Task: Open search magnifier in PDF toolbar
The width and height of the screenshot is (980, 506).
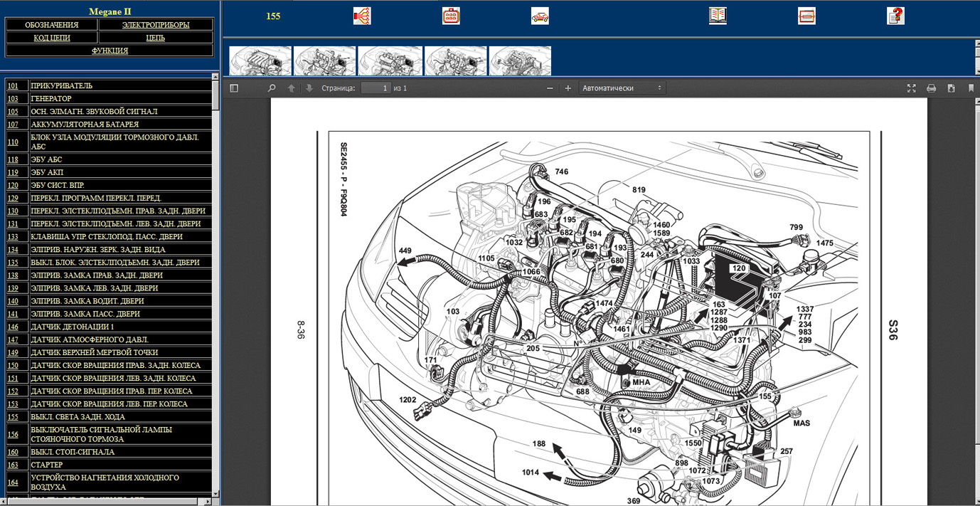Action: pyautogui.click(x=271, y=88)
